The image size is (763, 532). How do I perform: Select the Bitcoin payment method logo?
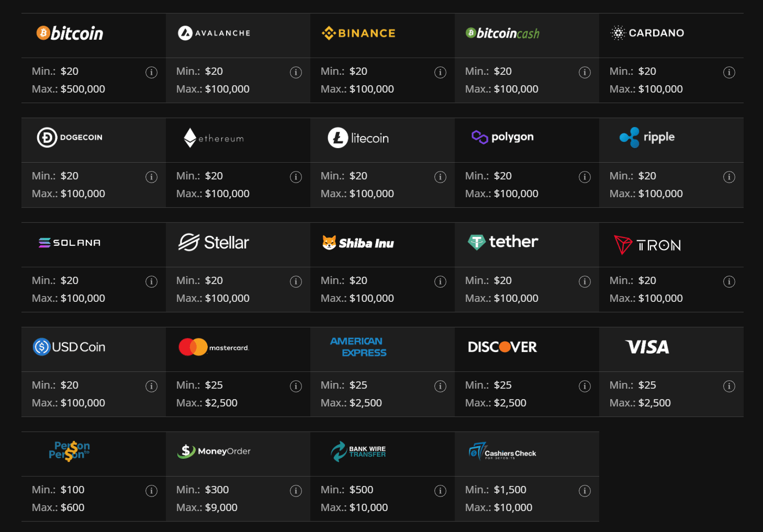[70, 33]
